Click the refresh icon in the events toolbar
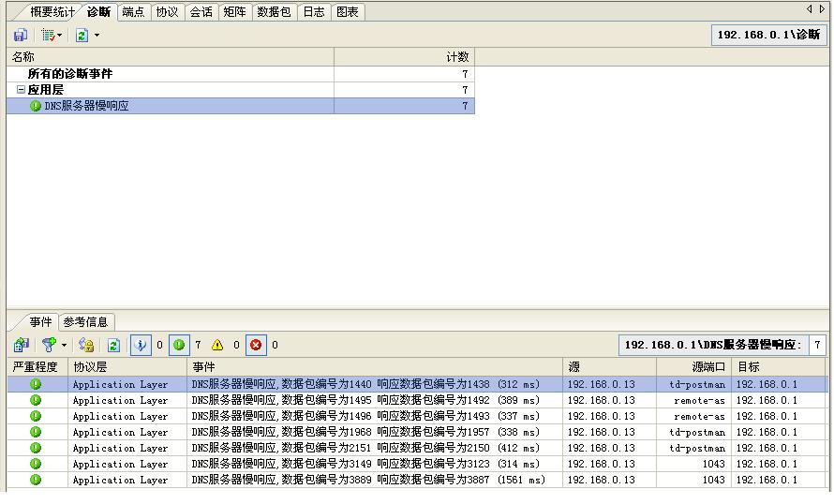Viewport: 834px width, 504px height. tap(113, 345)
